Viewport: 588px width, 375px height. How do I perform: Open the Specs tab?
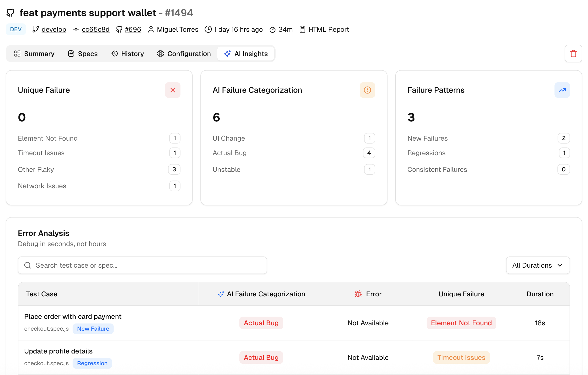click(x=83, y=54)
